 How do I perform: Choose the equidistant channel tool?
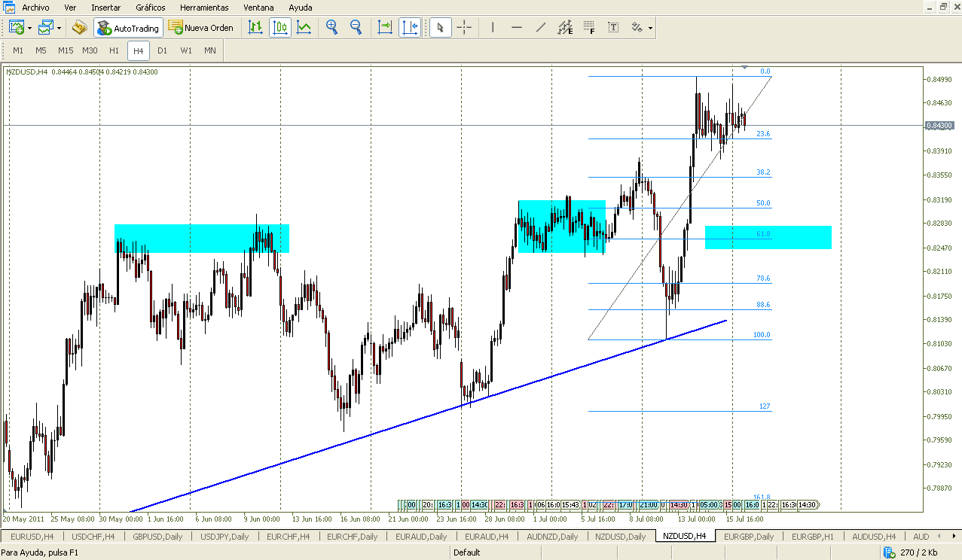pyautogui.click(x=565, y=28)
